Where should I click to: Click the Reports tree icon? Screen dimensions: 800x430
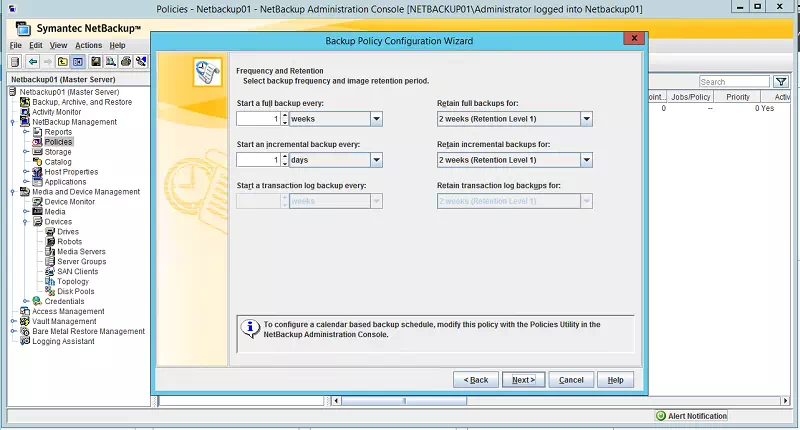37,132
